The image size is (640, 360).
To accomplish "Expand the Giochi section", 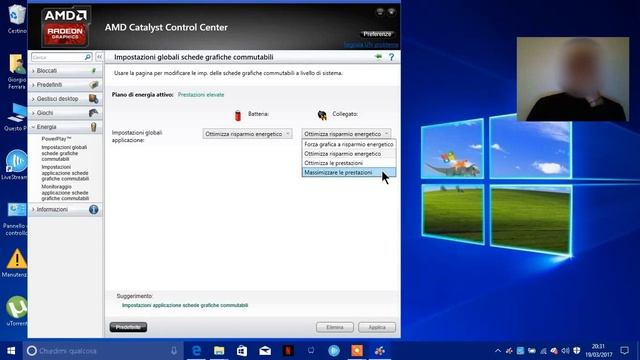I will (65, 113).
